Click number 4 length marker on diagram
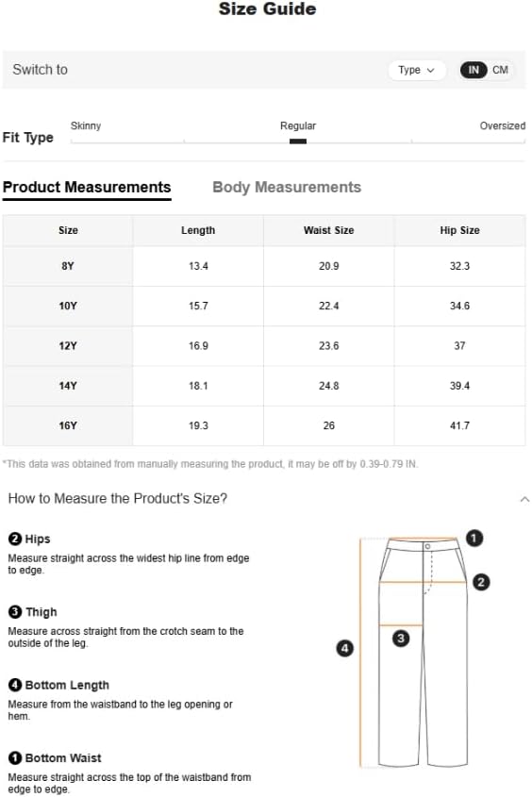This screenshot has height=797, width=532. pyautogui.click(x=345, y=648)
